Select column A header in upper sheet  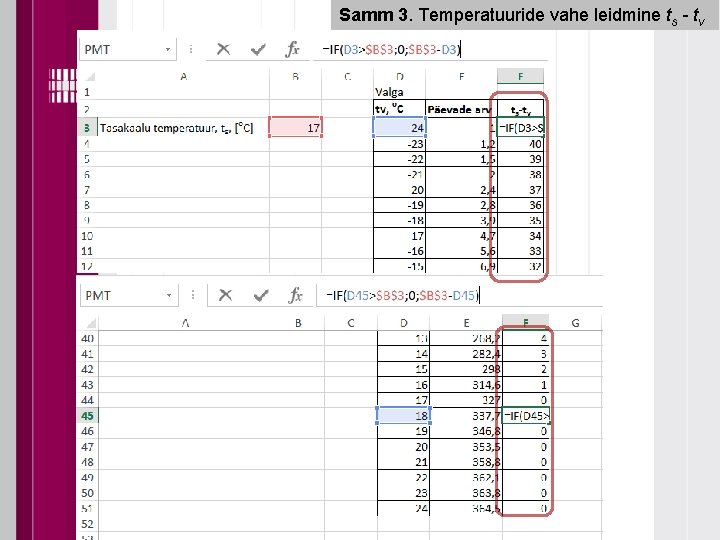(183, 76)
